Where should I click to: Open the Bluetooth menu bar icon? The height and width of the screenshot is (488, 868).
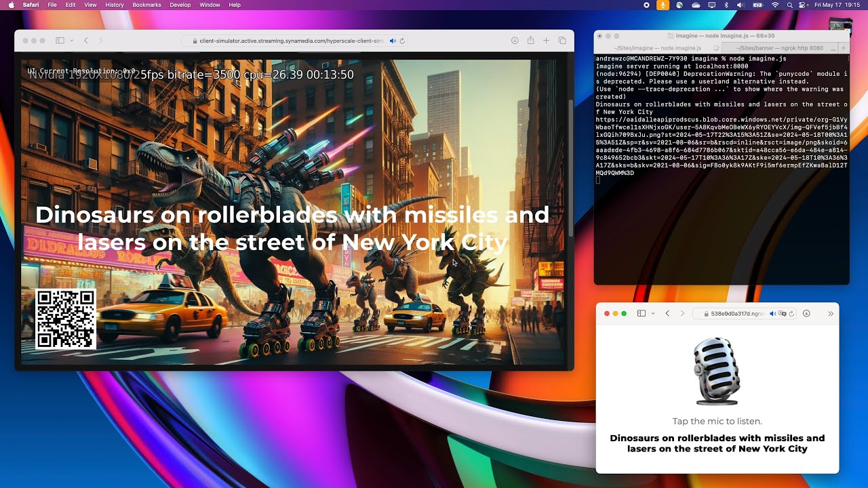pos(726,5)
